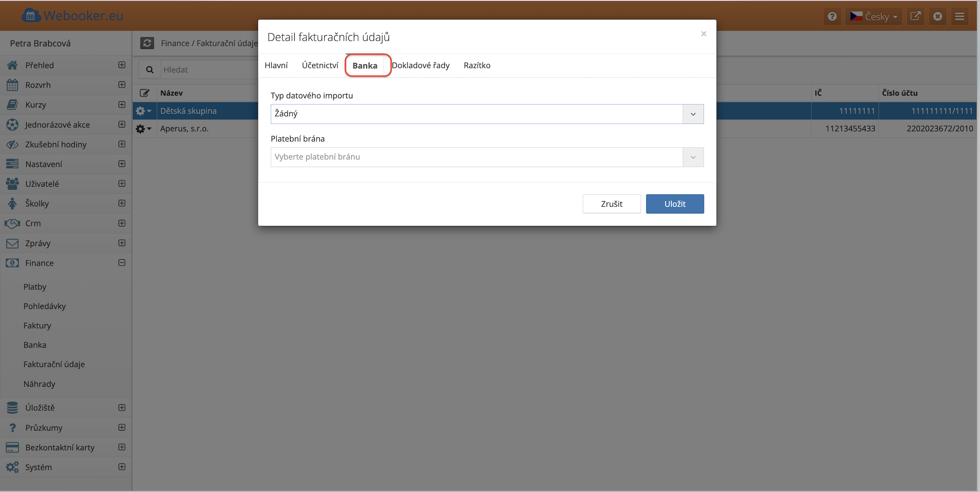
Task: Expand the Kurzy sidebar section
Action: point(122,104)
